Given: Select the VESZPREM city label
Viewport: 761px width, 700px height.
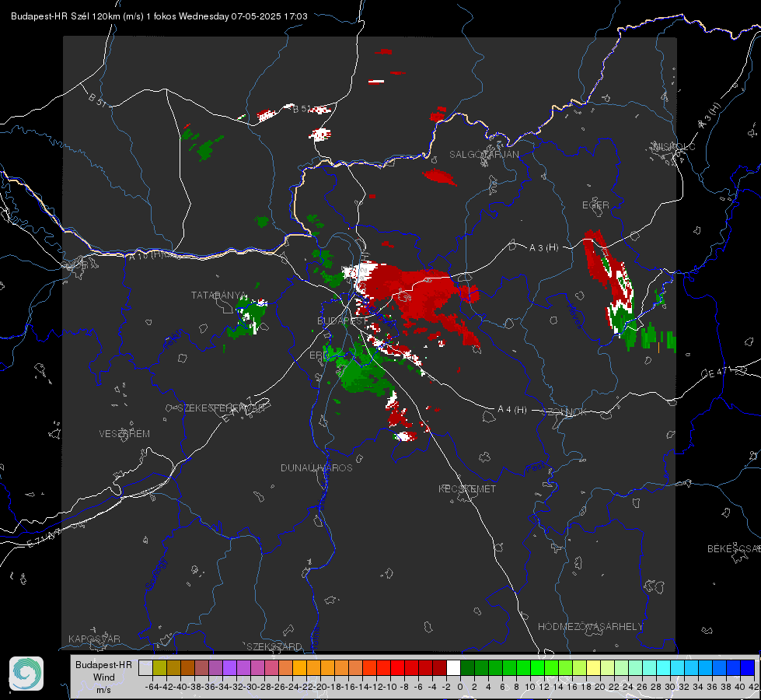Looking at the screenshot, I should click(124, 434).
